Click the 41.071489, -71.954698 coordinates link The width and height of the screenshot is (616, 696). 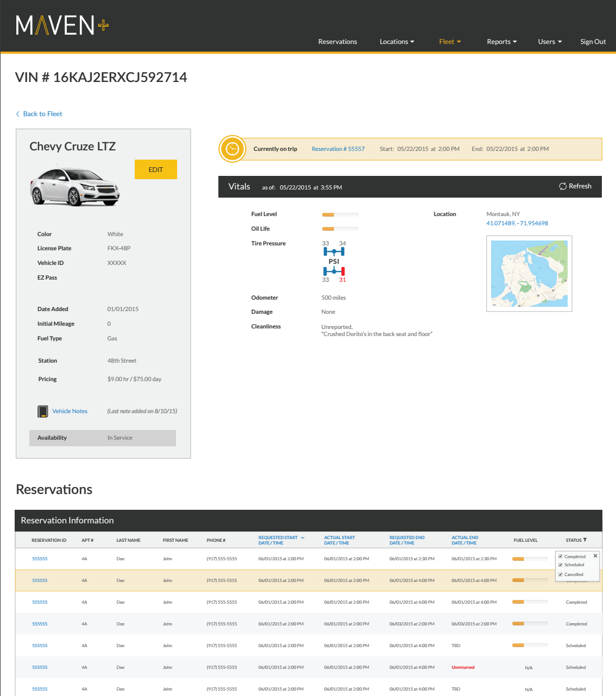pos(517,223)
